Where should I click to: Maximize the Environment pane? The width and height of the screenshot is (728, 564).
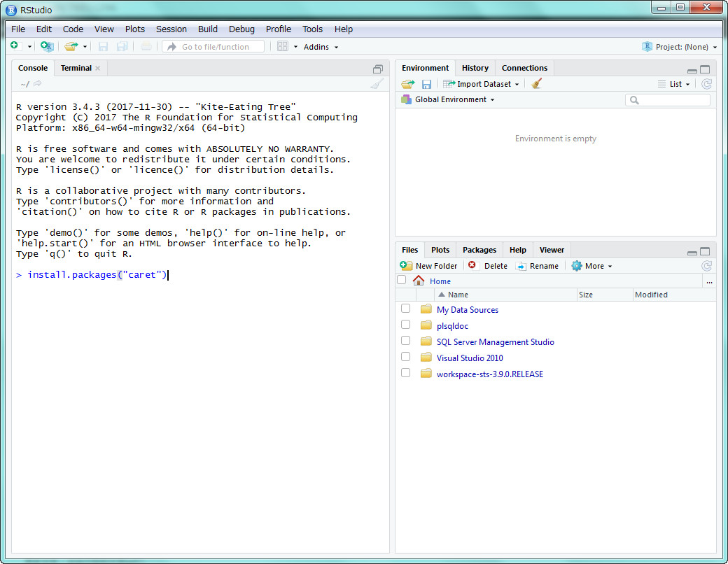705,69
